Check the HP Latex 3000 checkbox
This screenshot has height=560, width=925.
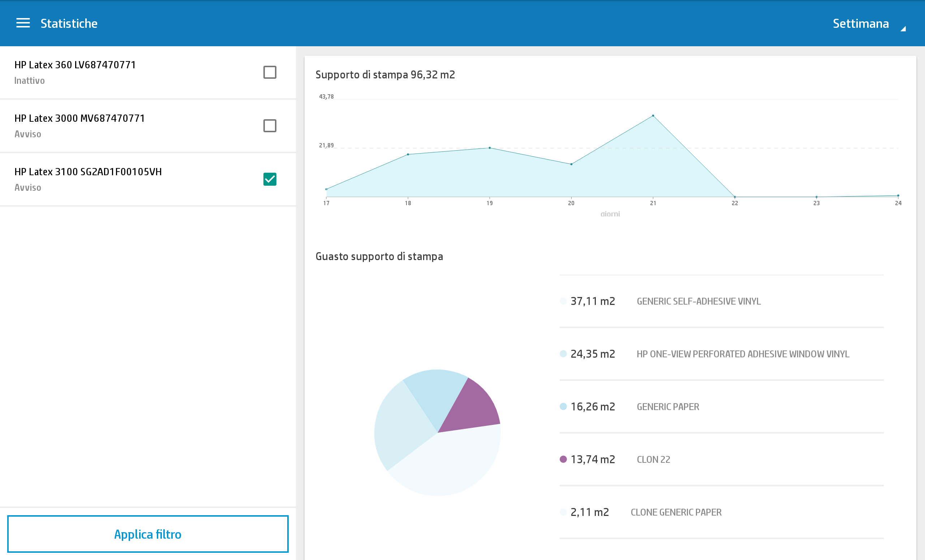pyautogui.click(x=270, y=126)
